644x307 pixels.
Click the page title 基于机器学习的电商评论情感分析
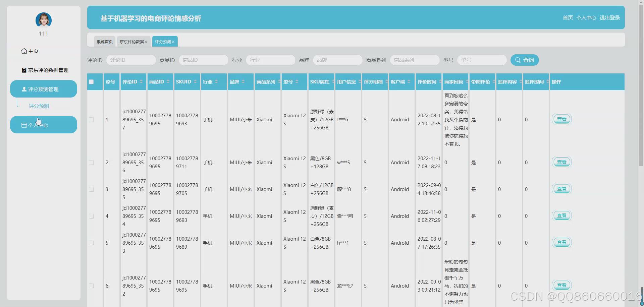click(x=151, y=18)
